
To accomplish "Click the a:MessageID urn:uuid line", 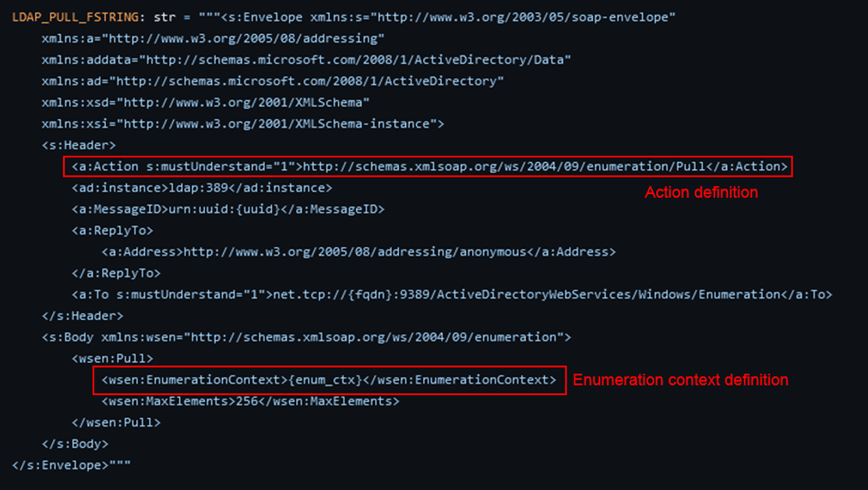I will click(228, 210).
